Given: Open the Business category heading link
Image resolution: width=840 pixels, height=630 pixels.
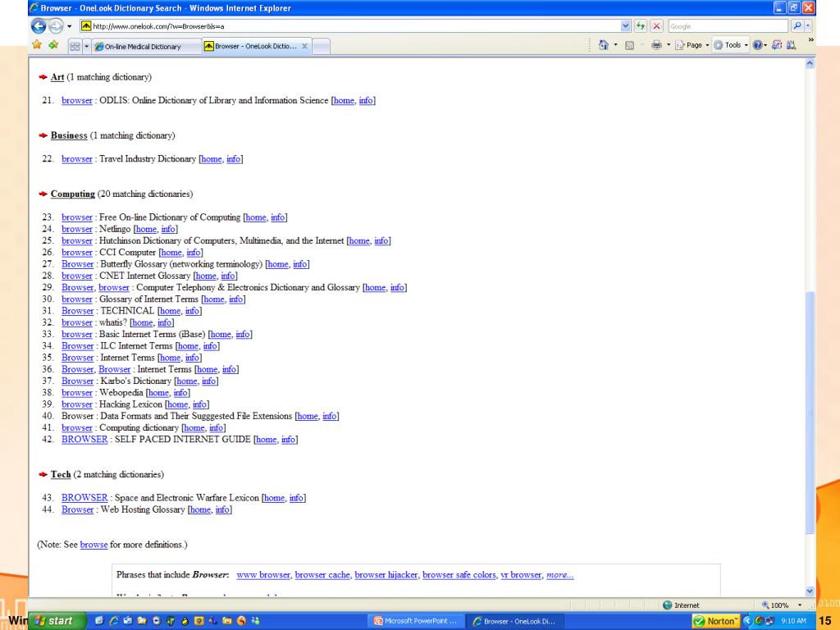Looking at the screenshot, I should (x=69, y=135).
